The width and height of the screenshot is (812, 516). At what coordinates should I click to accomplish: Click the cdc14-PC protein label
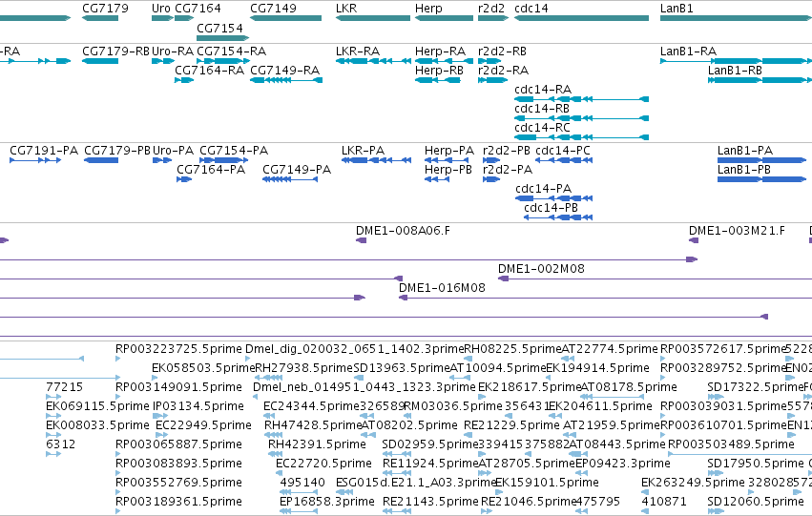tap(563, 151)
